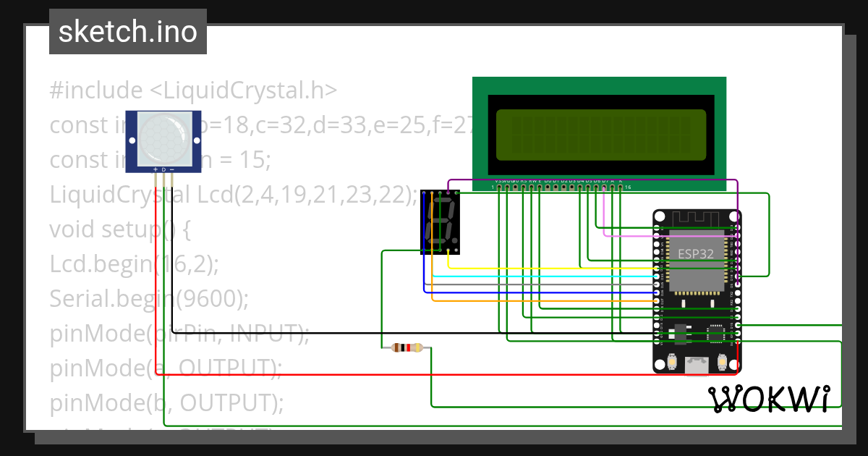Click the WiFi antenna area on the ESP32
This screenshot has height=456, width=868.
point(694,217)
